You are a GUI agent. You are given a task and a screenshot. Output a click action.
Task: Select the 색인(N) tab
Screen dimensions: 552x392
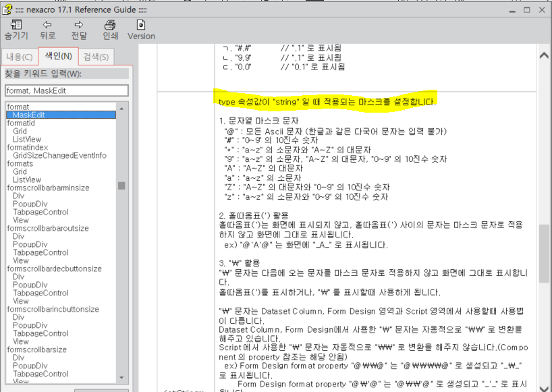[x=59, y=56]
